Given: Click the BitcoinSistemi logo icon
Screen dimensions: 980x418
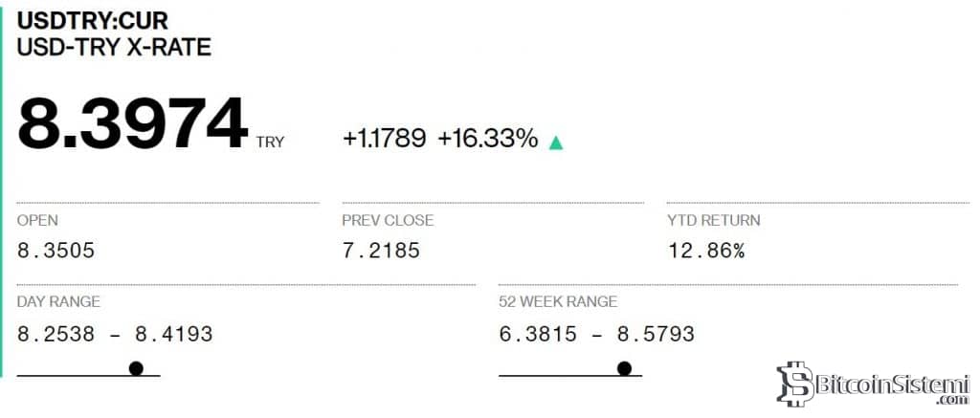Looking at the screenshot, I should 793,383.
